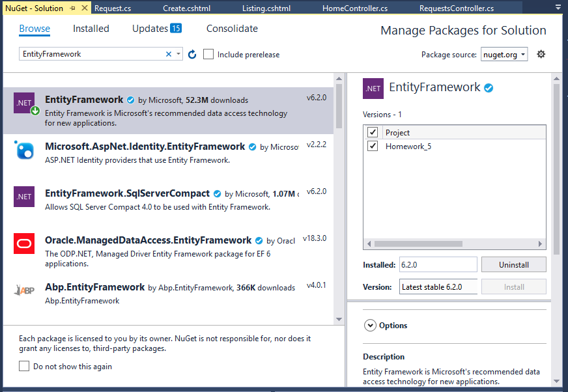Open the Consolidate tab

point(232,29)
